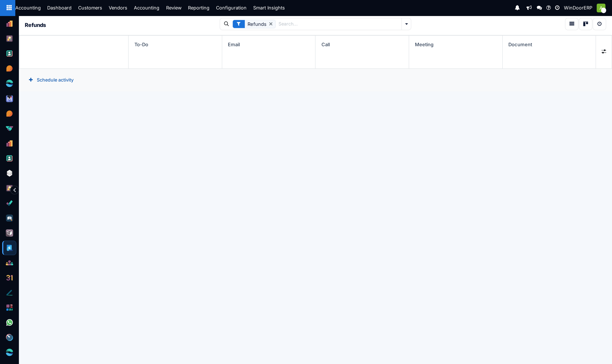Switch to list view
612x364 pixels.
pyautogui.click(x=572, y=24)
